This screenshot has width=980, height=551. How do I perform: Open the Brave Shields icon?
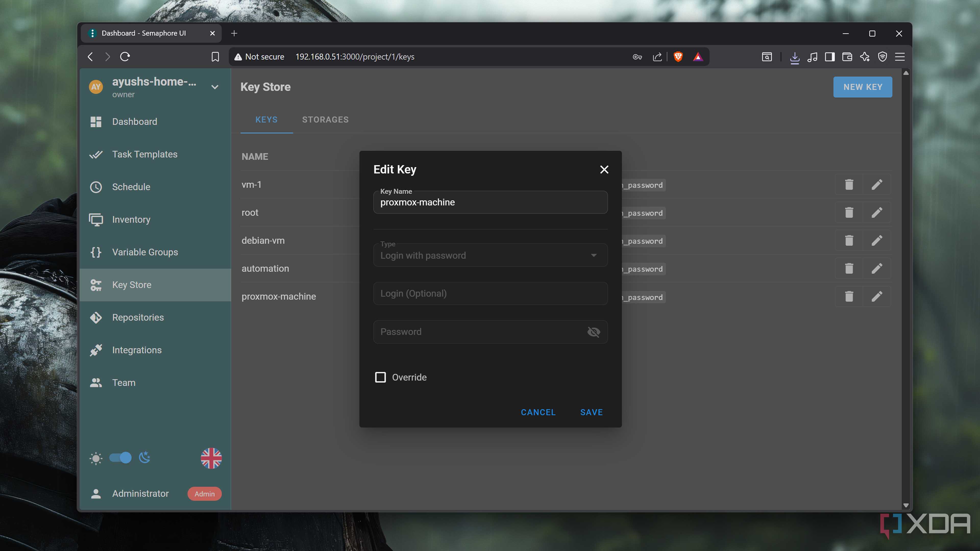click(x=678, y=57)
